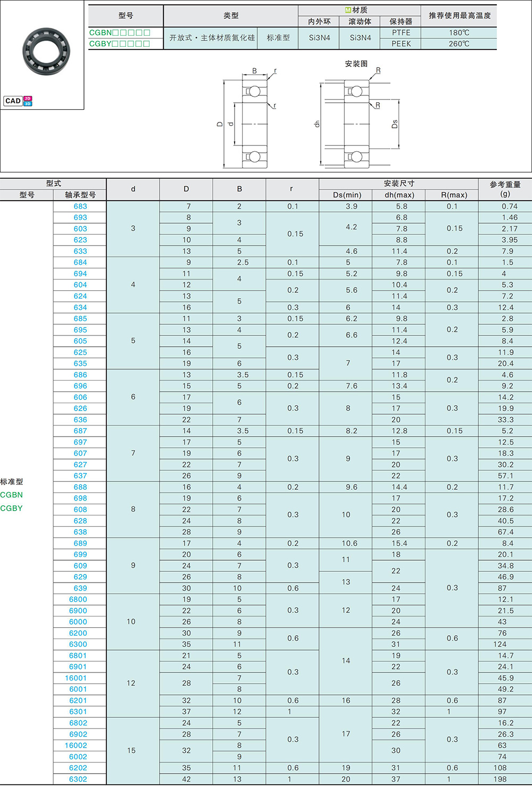Viewport: 532px width, 787px height.
Task: Open bearing model 608 link
Action: coord(80,510)
